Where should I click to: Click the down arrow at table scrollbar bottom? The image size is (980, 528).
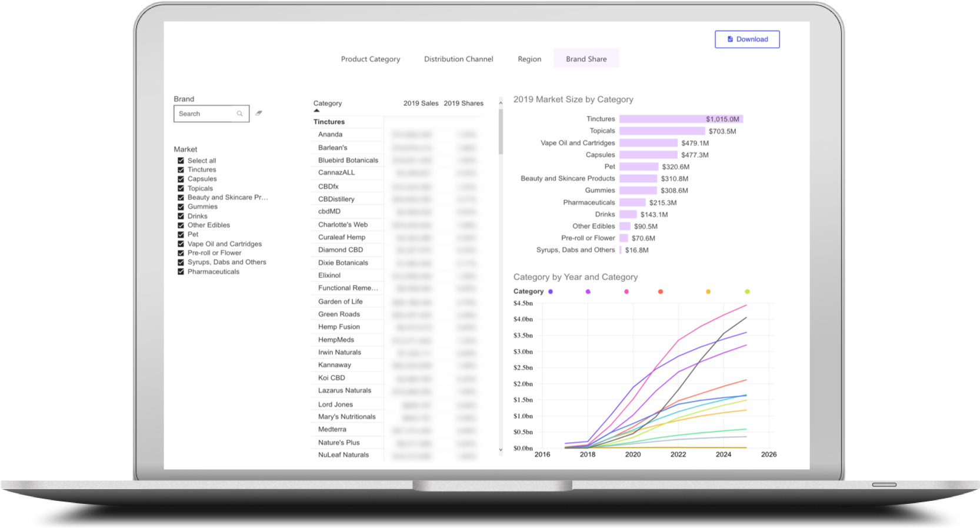(501, 449)
